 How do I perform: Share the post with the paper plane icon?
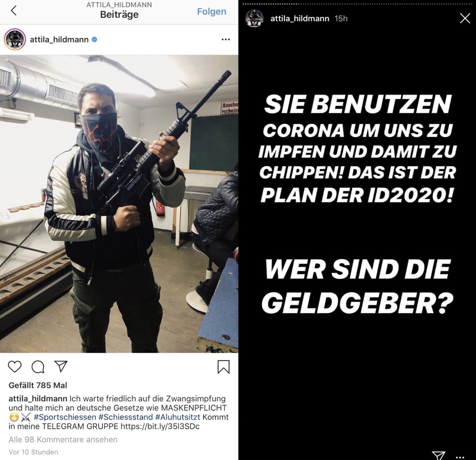(x=61, y=366)
